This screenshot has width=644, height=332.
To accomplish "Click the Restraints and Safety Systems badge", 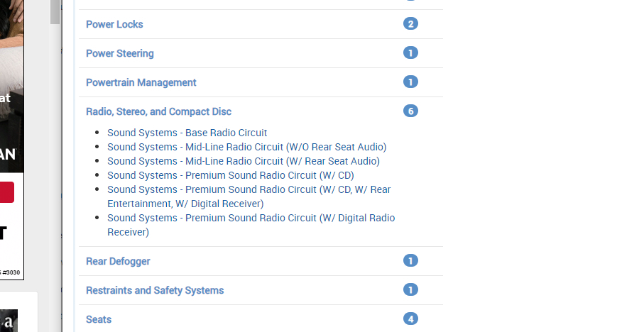I will (410, 290).
